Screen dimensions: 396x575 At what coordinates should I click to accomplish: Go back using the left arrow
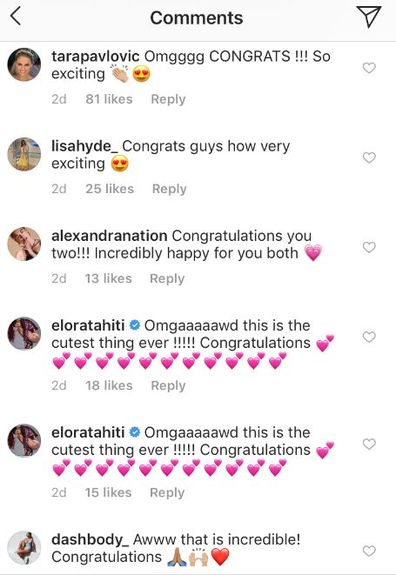click(x=15, y=17)
